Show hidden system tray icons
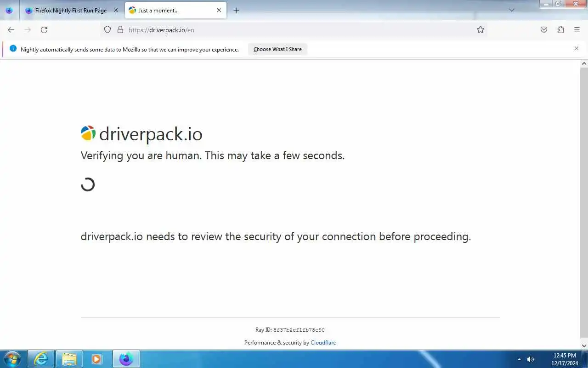 tap(519, 359)
